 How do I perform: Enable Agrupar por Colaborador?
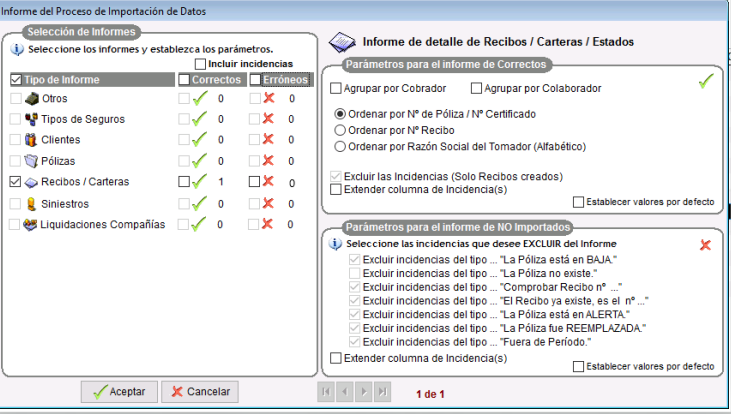point(476,89)
